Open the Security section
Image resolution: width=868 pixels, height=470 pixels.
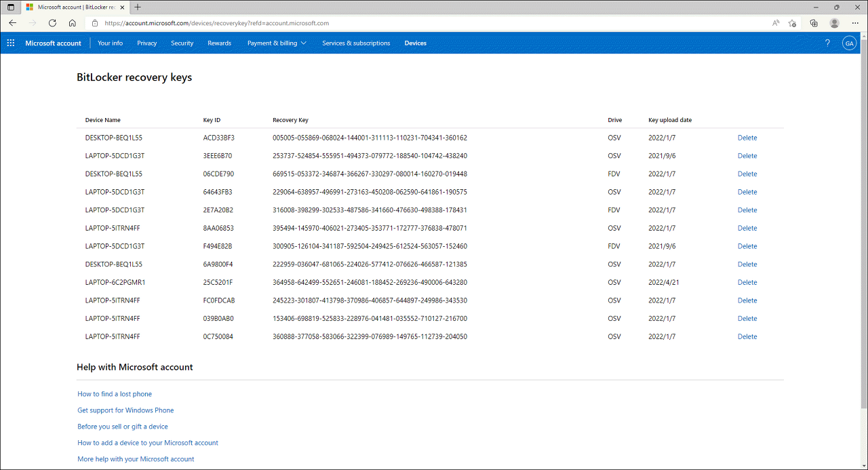coord(182,43)
